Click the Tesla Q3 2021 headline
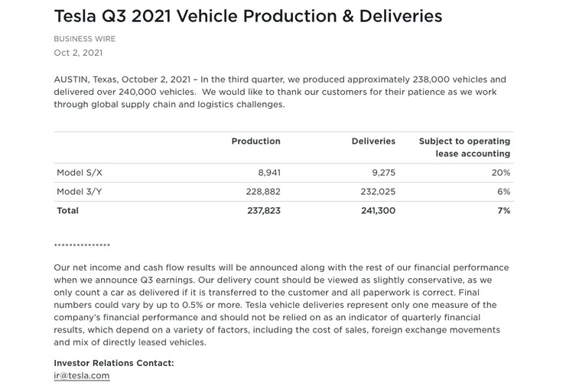 248,16
